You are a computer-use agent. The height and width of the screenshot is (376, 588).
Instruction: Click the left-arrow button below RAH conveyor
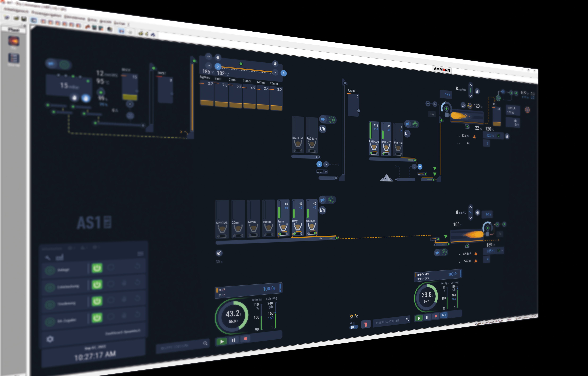click(414, 167)
